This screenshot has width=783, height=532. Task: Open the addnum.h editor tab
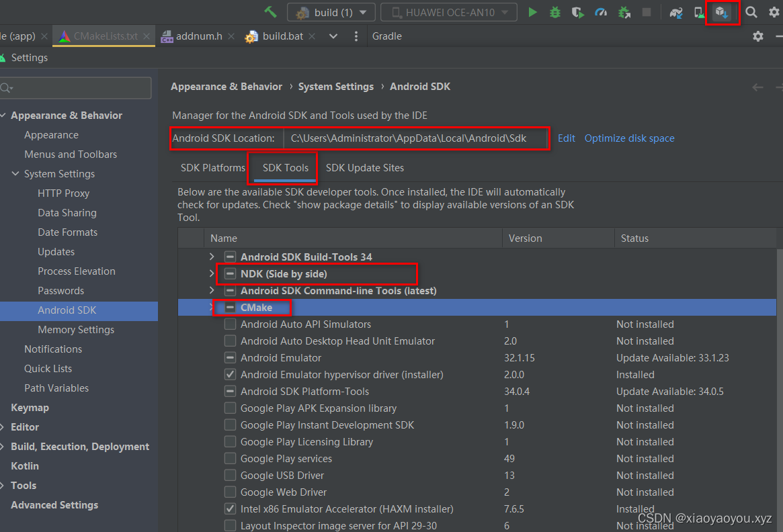pyautogui.click(x=199, y=36)
